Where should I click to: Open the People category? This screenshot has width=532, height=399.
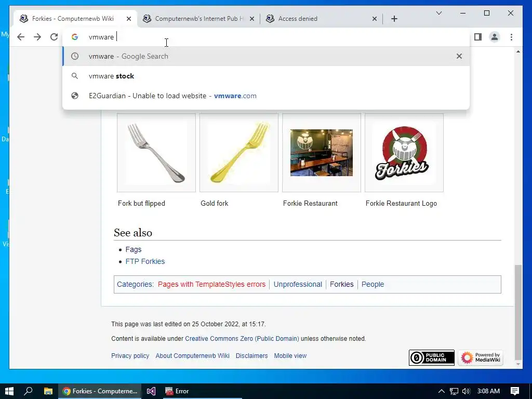[373, 284]
